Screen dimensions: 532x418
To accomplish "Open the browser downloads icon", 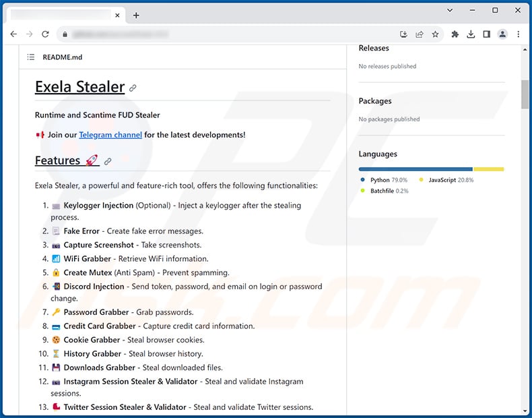I will point(471,34).
